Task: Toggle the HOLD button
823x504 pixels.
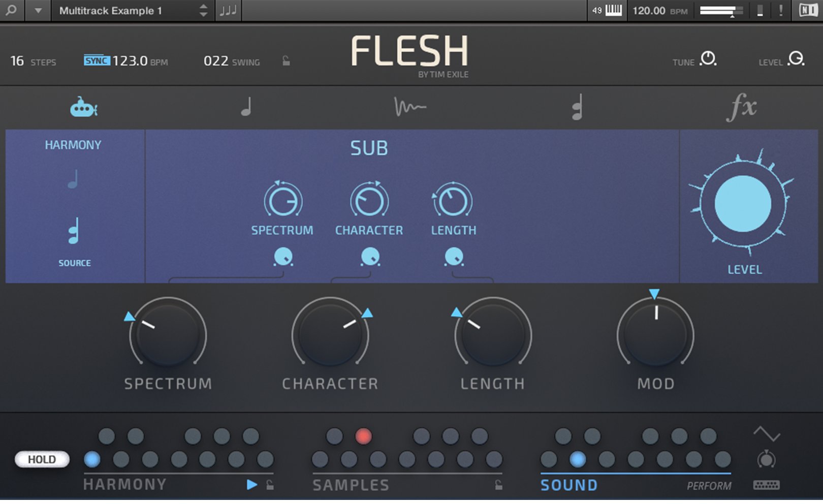Action: [42, 459]
